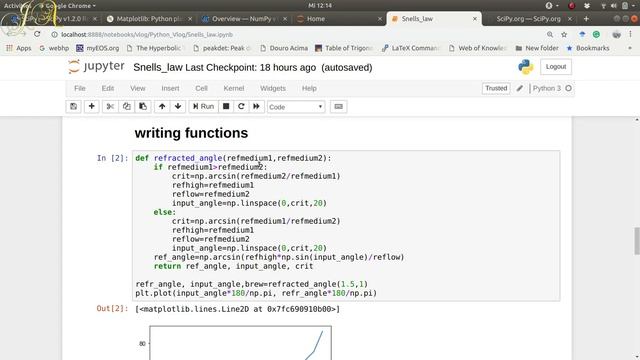Open the Cell menu
This screenshot has width=640, height=360.
click(x=201, y=88)
